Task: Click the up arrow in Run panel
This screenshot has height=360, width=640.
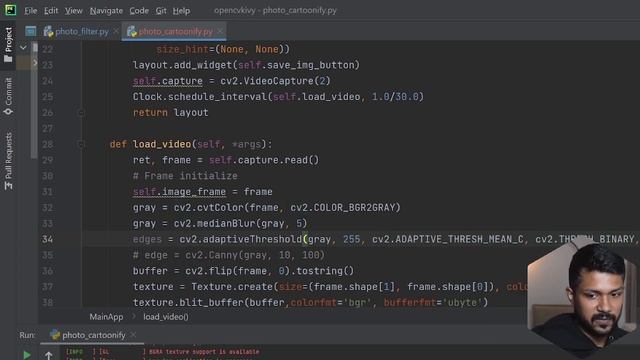Action: point(49,356)
